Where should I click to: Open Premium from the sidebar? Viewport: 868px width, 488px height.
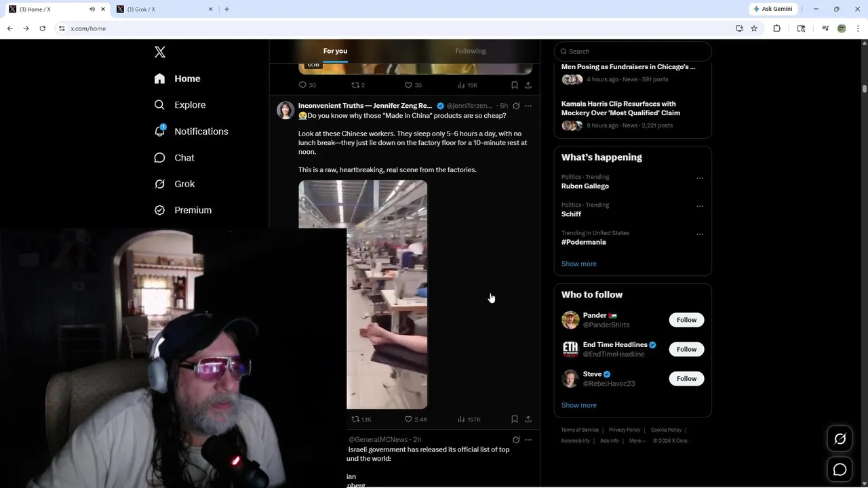183,210
